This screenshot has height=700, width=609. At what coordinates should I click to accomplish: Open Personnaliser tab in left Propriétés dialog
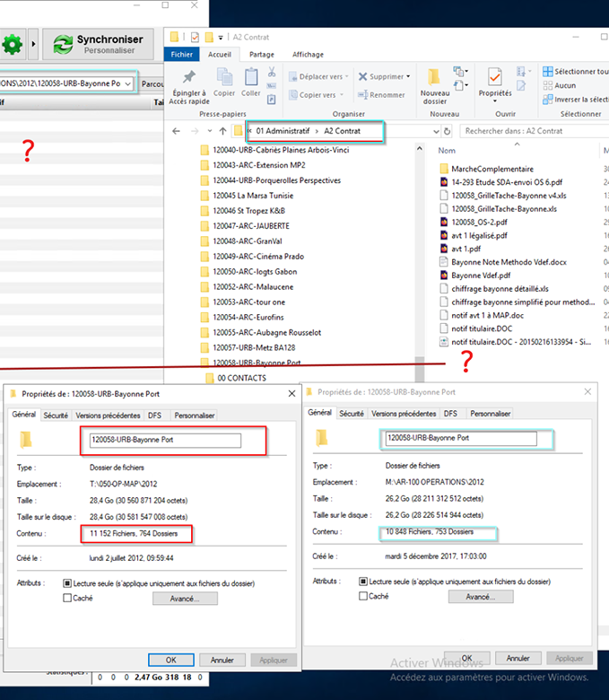click(195, 416)
